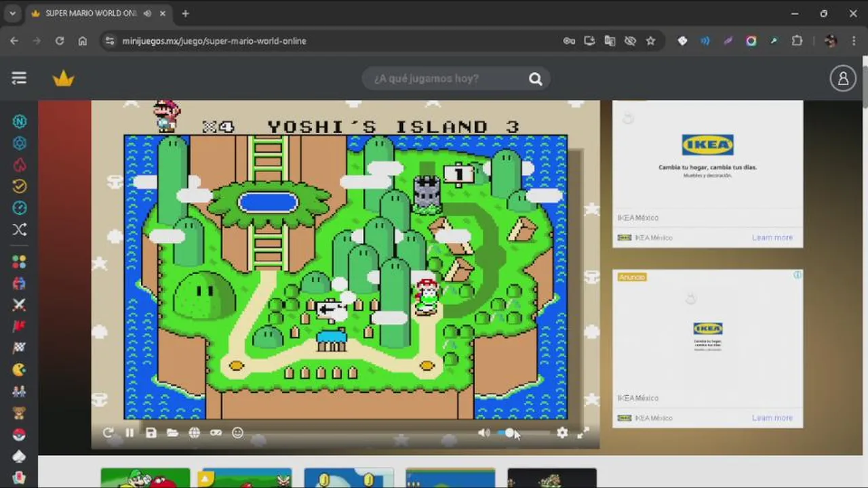Click the crossed-out eye tracking icon

tap(630, 41)
